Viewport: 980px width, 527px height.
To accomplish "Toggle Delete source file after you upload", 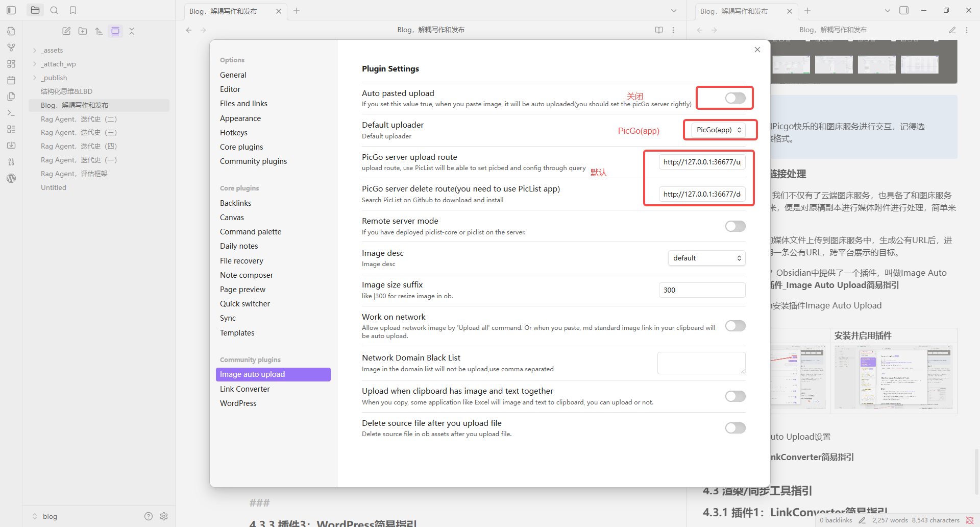I will point(735,428).
